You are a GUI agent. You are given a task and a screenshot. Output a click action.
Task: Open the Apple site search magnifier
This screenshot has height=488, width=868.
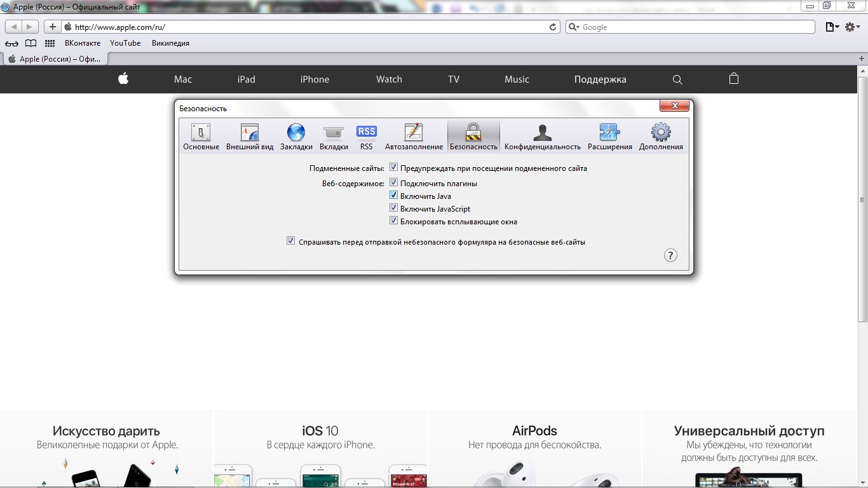tap(677, 79)
